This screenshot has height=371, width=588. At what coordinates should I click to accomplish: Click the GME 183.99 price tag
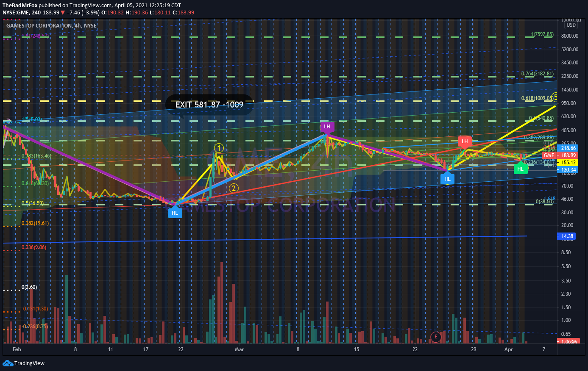pyautogui.click(x=560, y=155)
